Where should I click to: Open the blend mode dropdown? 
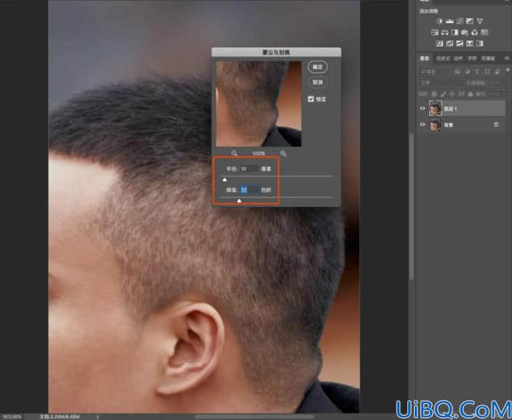[439, 83]
